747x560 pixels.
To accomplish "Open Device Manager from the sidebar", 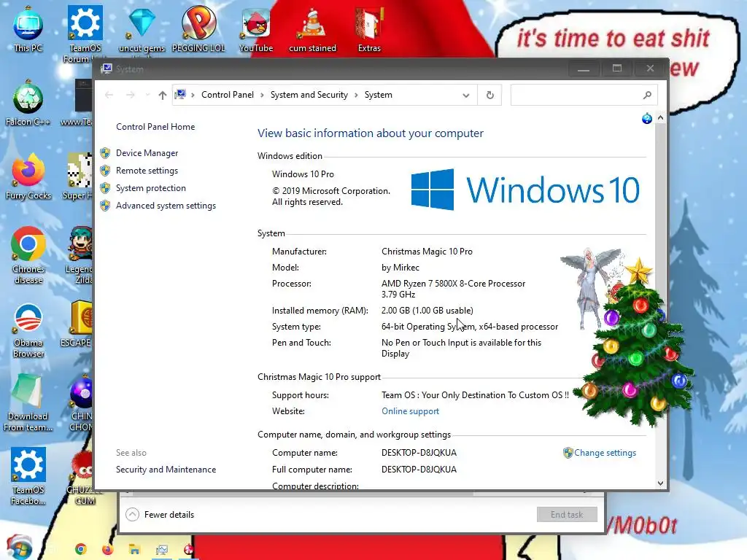I will [147, 153].
